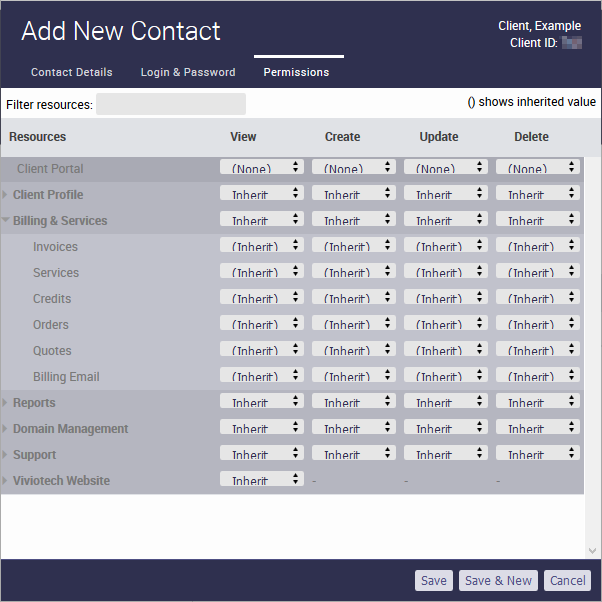Click the Orders resource row label
Screen dimensions: 602x602
51,325
